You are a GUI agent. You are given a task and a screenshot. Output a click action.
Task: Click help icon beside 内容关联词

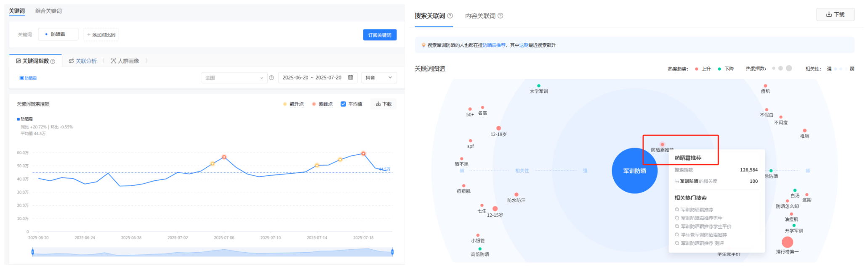click(500, 16)
